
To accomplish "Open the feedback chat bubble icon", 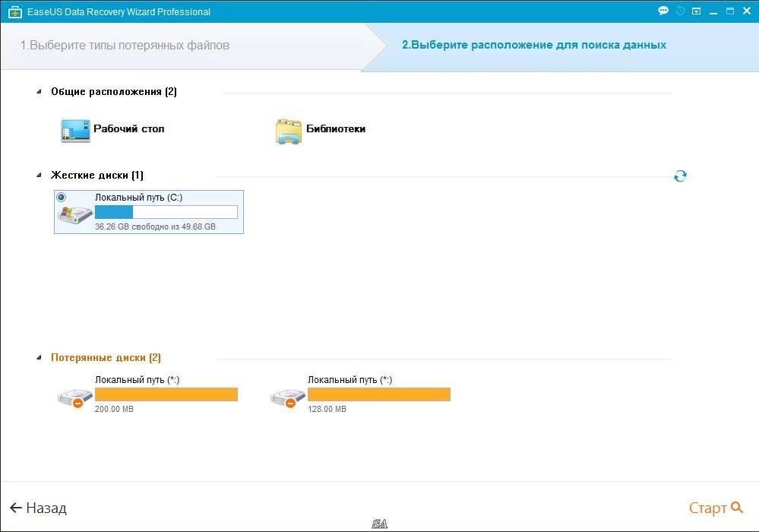I will (663, 11).
